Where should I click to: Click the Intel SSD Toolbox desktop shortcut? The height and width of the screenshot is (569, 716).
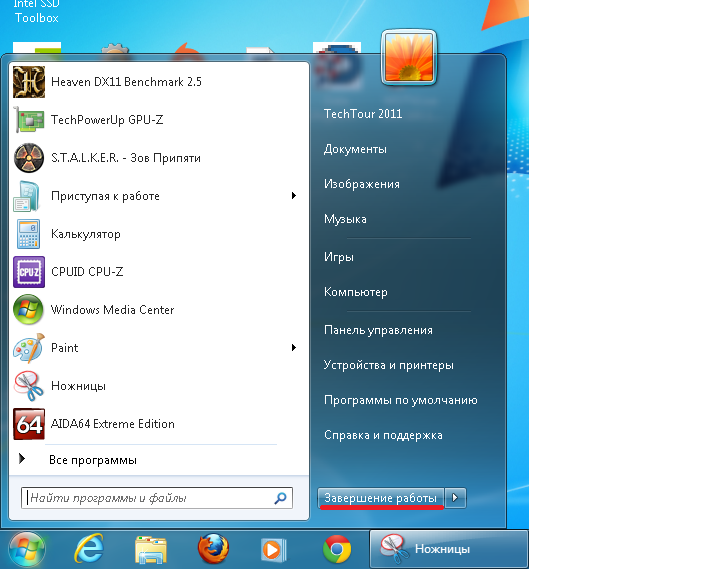click(37, 12)
